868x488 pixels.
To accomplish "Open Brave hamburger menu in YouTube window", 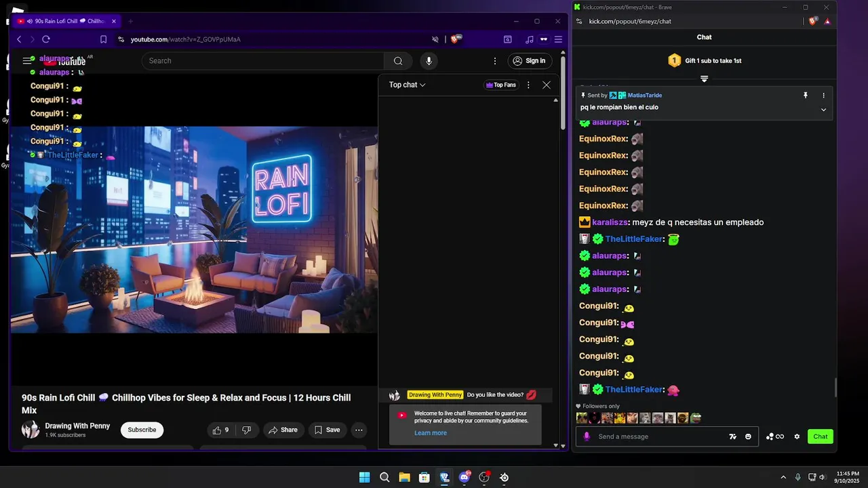I will [558, 39].
